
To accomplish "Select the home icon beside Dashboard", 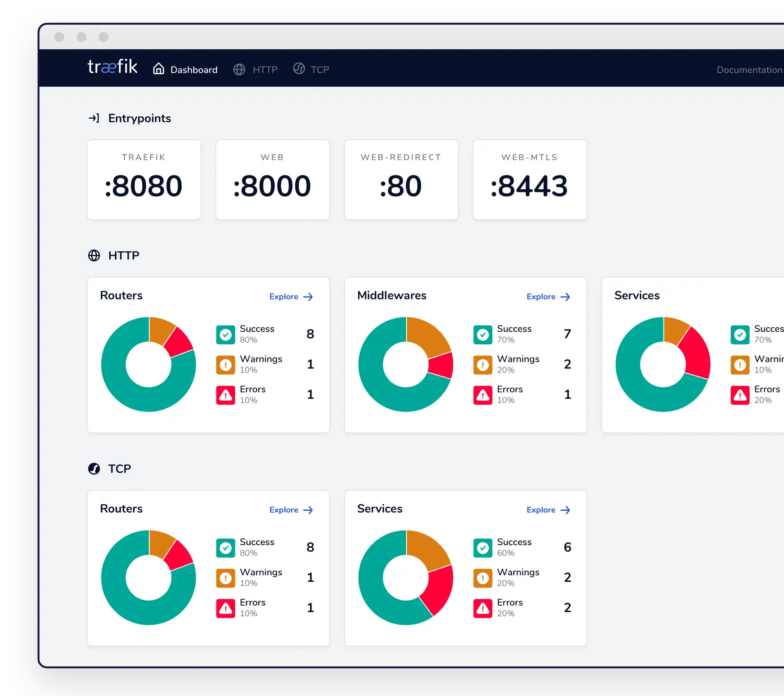I will click(x=159, y=69).
